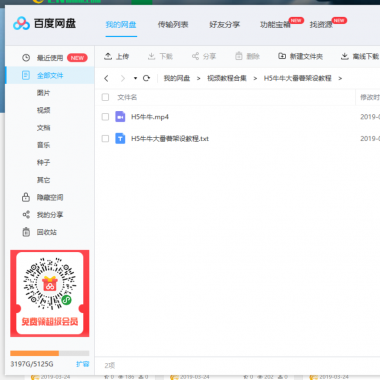The image size is (380, 380).
Task: Click the 删除 delete icon in toolbar
Action: click(239, 56)
